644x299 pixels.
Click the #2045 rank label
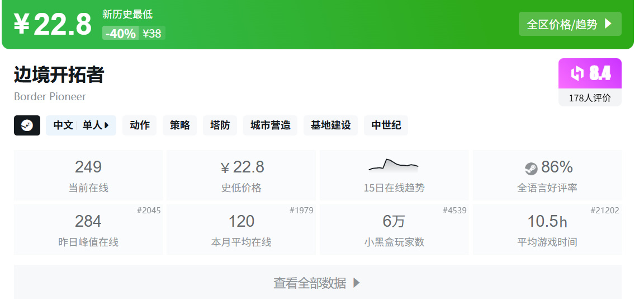pos(149,211)
